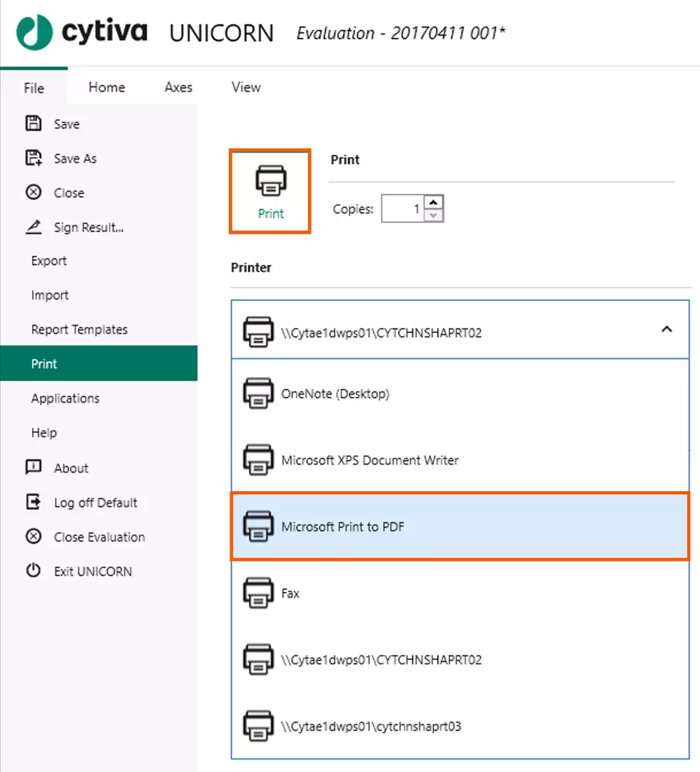Image resolution: width=700 pixels, height=772 pixels.
Task: Open Report Templates in the File menu
Action: click(x=79, y=330)
